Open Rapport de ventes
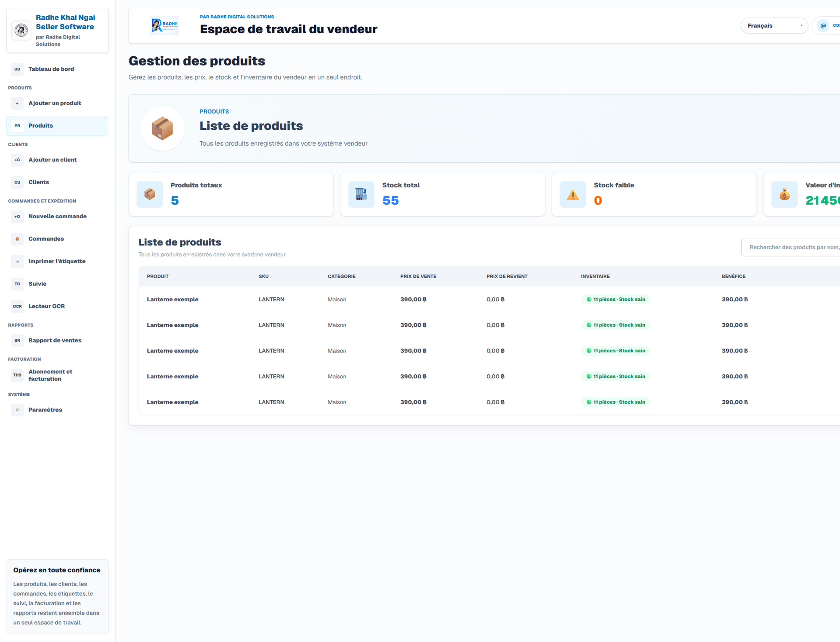 pyautogui.click(x=57, y=340)
